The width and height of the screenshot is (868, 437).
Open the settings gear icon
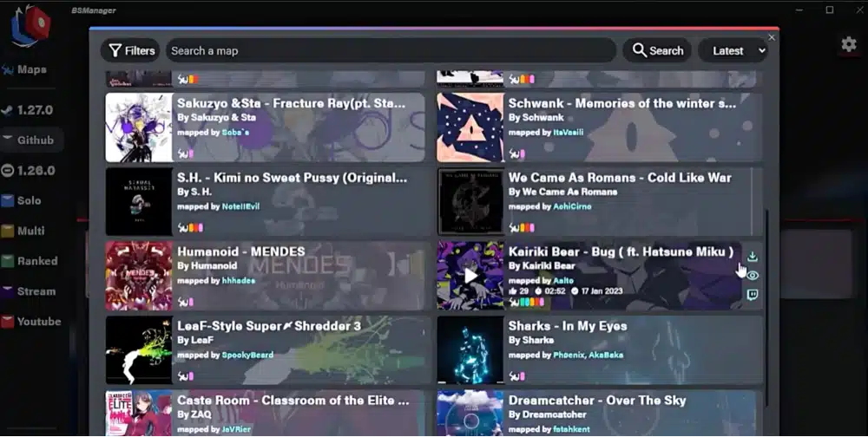tap(849, 44)
